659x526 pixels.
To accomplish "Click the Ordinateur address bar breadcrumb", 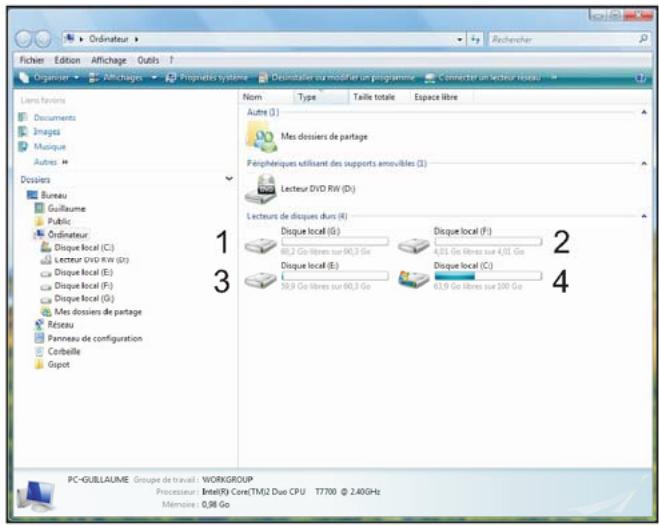I will click(x=108, y=39).
